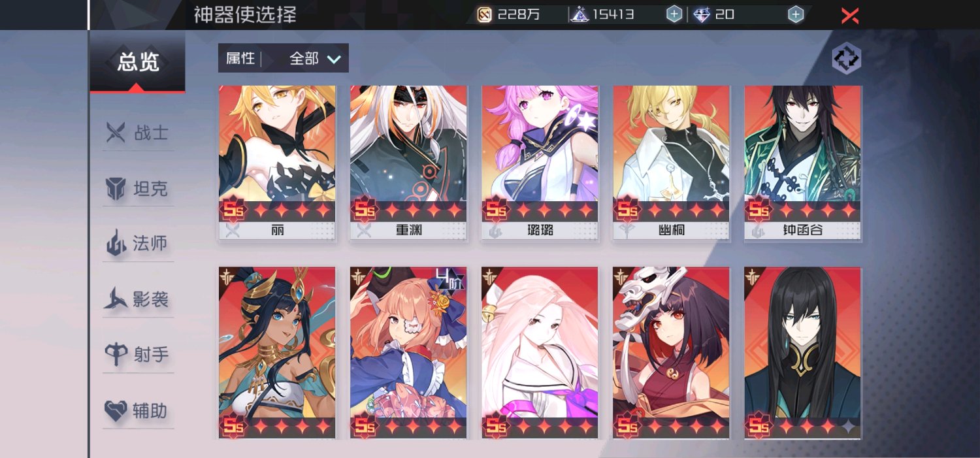
Task: Open the 属性 全部 attribute dropdown
Action: [x=284, y=58]
